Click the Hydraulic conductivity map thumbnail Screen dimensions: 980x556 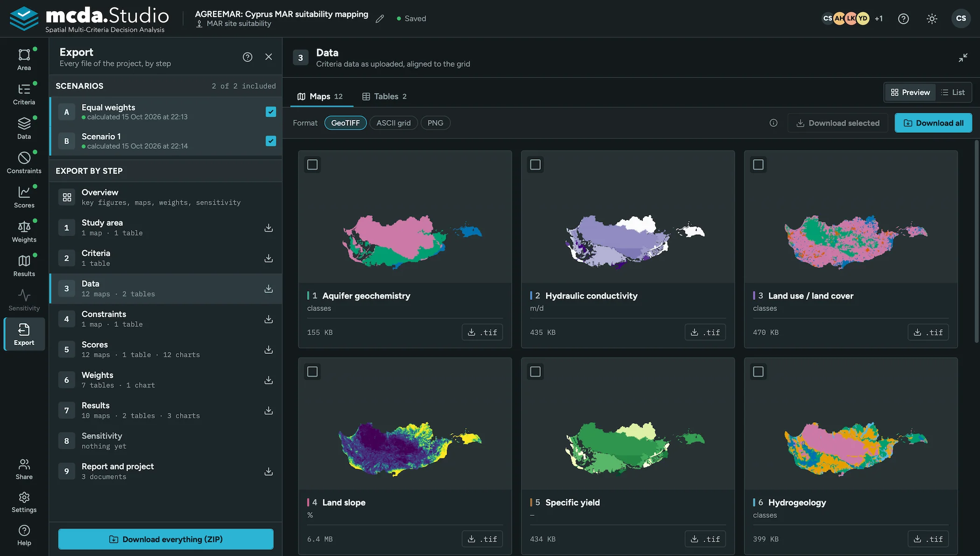pyautogui.click(x=628, y=217)
